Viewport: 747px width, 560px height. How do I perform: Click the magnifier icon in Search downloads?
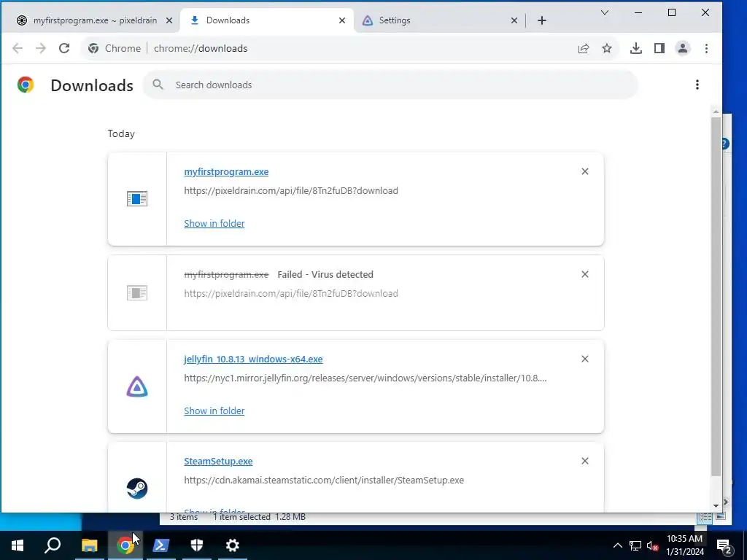pyautogui.click(x=158, y=85)
